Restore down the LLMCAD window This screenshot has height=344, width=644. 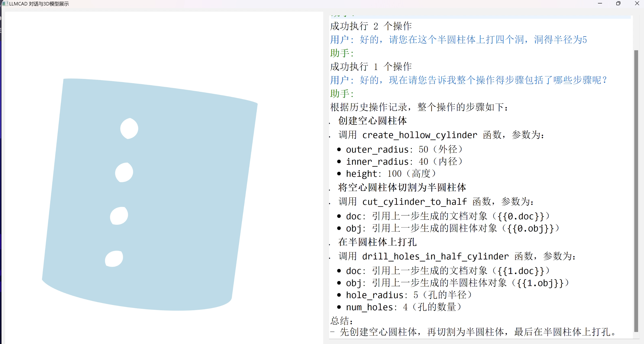click(x=618, y=3)
